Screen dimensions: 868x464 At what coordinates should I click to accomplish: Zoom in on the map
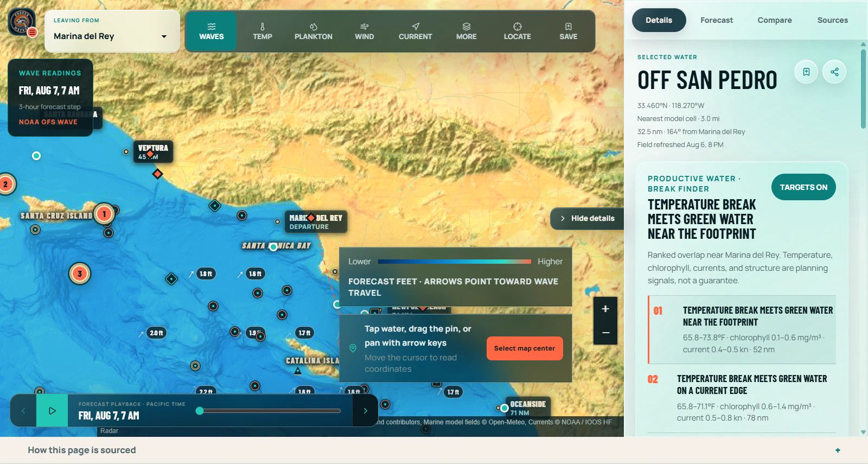click(x=605, y=309)
